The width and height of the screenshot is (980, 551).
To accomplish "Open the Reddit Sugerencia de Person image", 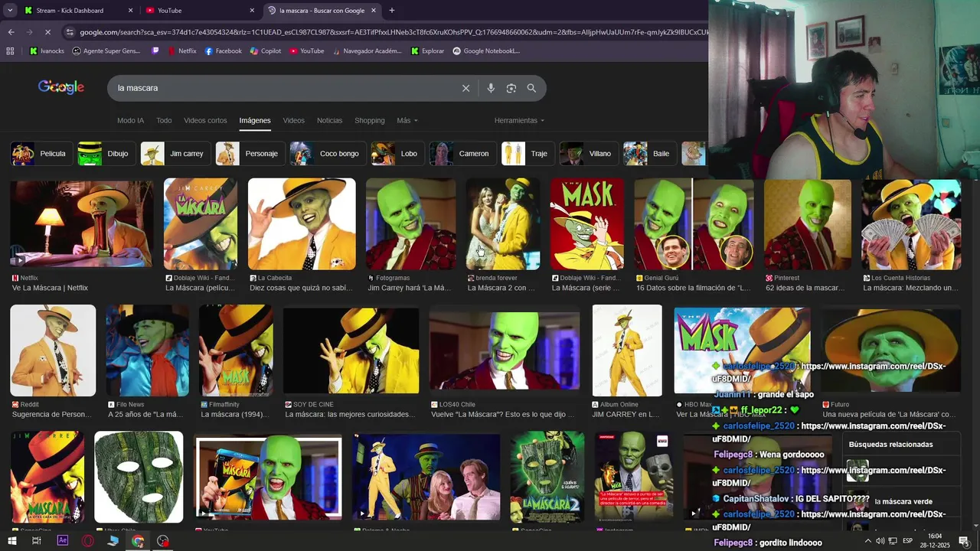I will pos(53,350).
